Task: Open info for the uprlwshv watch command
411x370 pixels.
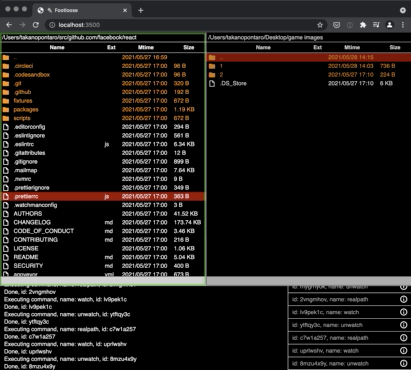Action: (x=403, y=351)
